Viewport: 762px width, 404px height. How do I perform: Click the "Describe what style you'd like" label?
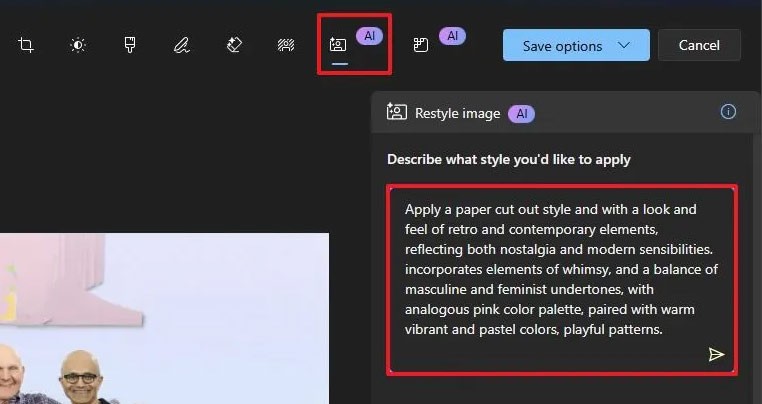509,159
